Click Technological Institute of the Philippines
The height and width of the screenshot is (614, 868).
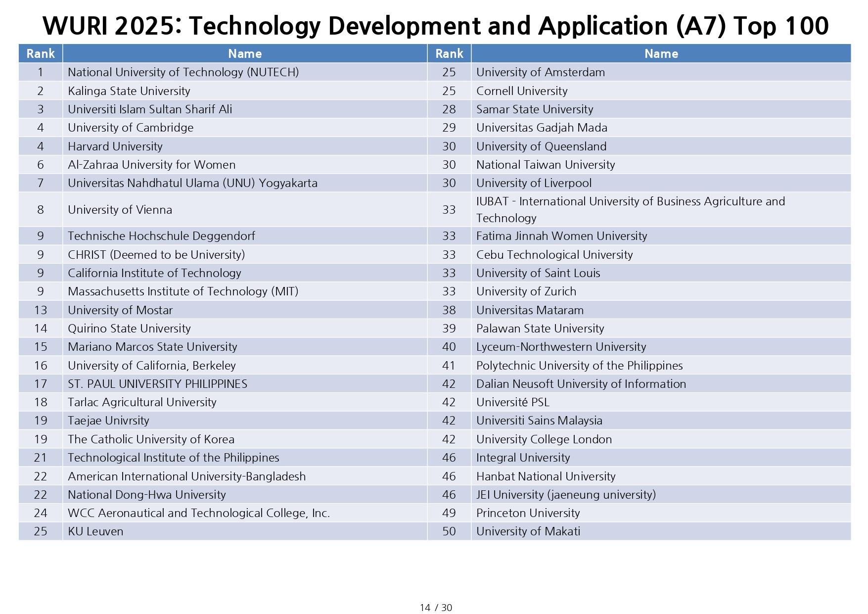coord(174,458)
